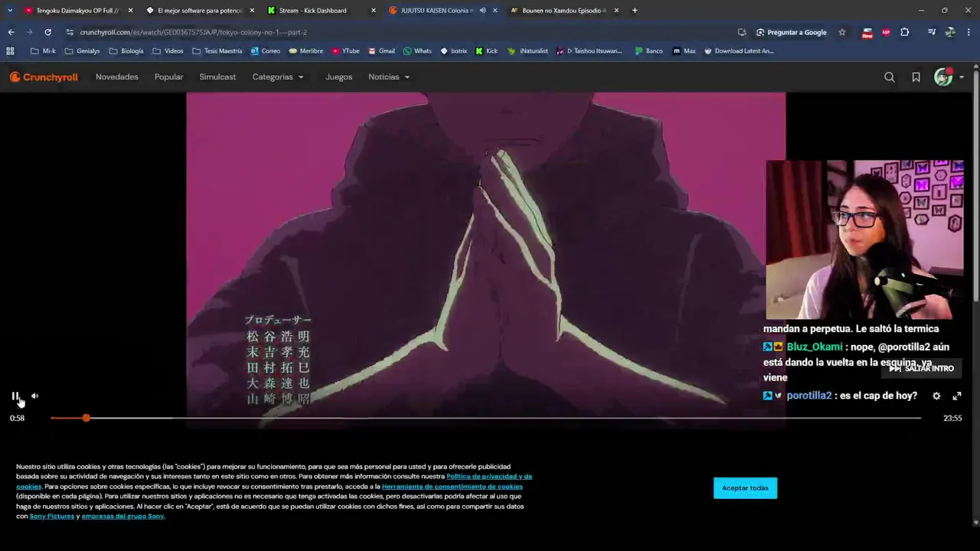Expand the Noticias dropdown
The width and height of the screenshot is (980, 551).
[389, 77]
